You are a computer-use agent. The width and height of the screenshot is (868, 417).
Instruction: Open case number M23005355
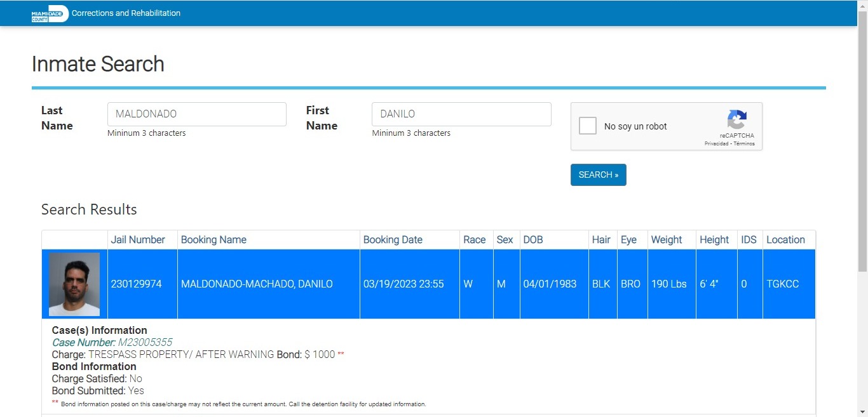pos(145,343)
